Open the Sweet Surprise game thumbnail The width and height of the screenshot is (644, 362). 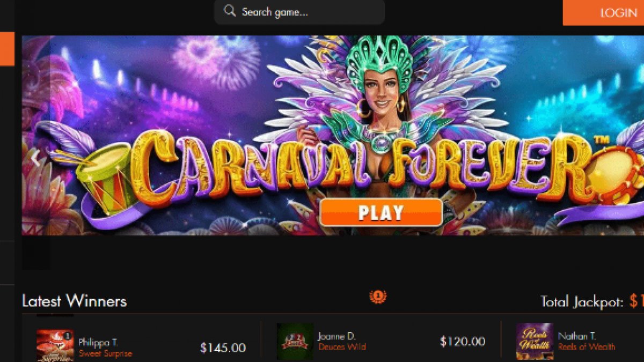click(x=55, y=345)
